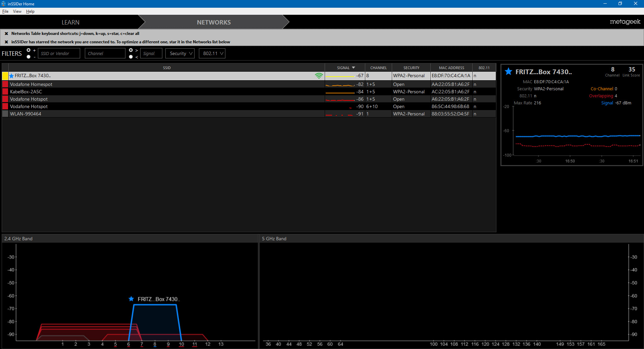Select the WLAN-990464 network row
This screenshot has height=349, width=644.
[249, 114]
